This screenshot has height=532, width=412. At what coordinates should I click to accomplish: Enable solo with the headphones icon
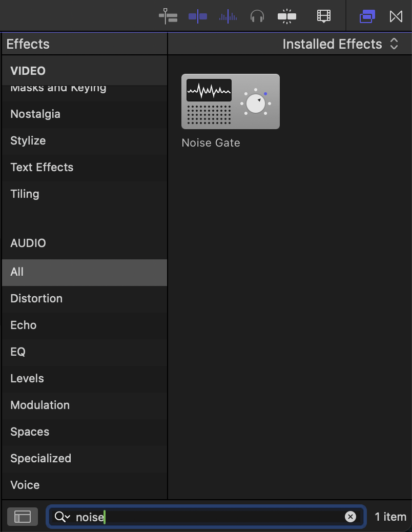click(x=257, y=16)
